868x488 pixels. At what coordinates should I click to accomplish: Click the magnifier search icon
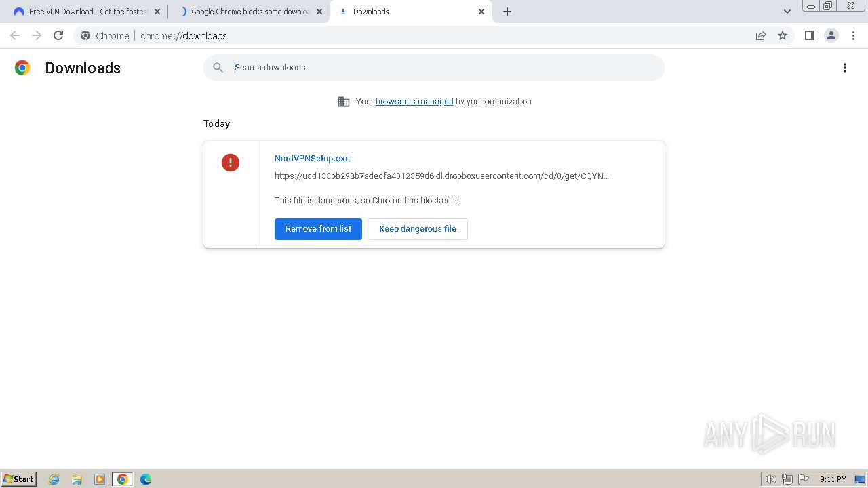[218, 68]
